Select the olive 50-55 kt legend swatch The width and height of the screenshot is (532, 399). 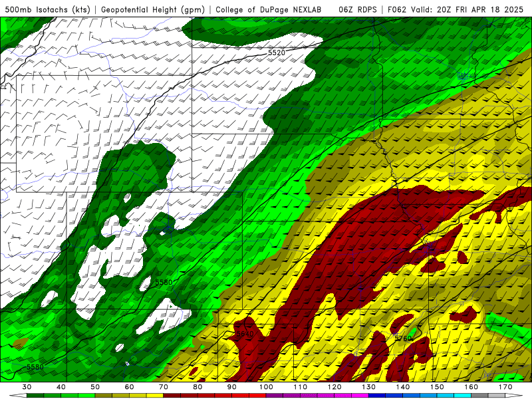coord(104,396)
